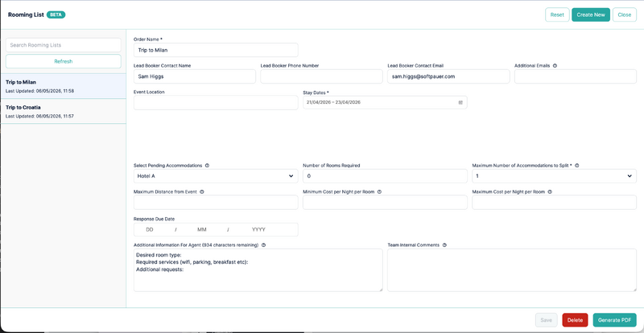Screen dimensions: 644x333
Task: Click Additional Information For Agent textarea
Action: 258,270
